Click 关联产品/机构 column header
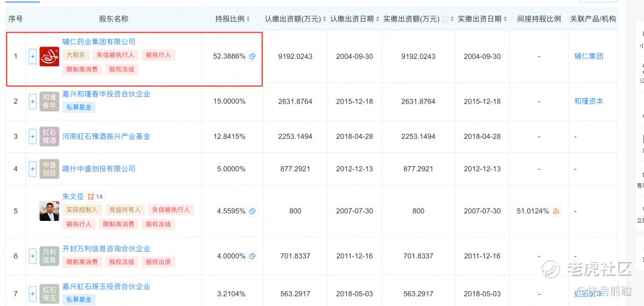644x306 pixels. pos(593,19)
